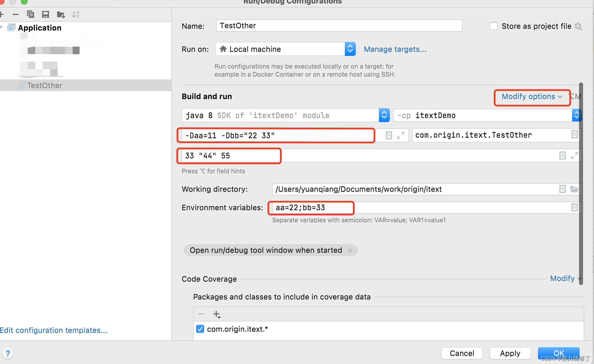Image resolution: width=594 pixels, height=364 pixels.
Task: Create a new folder for configurations
Action: pos(61,14)
